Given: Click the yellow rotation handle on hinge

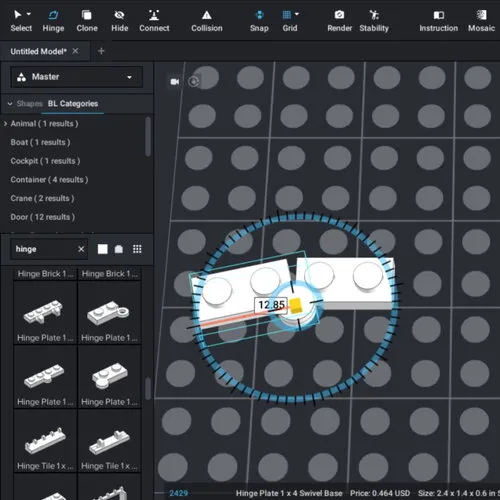Looking at the screenshot, I should [x=296, y=305].
